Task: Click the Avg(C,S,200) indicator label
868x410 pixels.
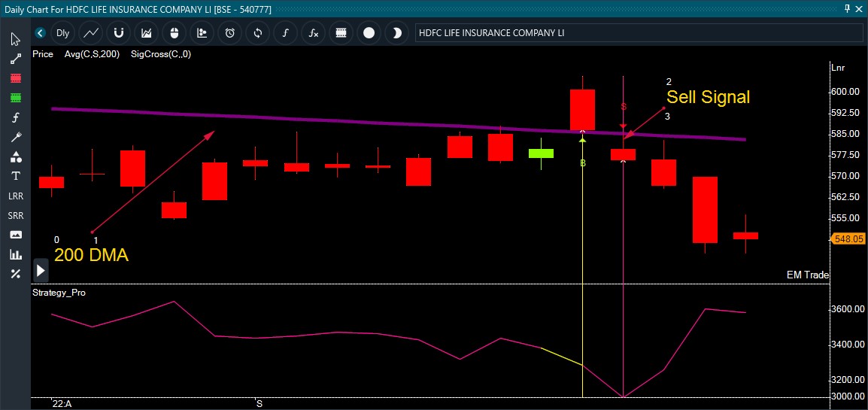Action: click(92, 54)
